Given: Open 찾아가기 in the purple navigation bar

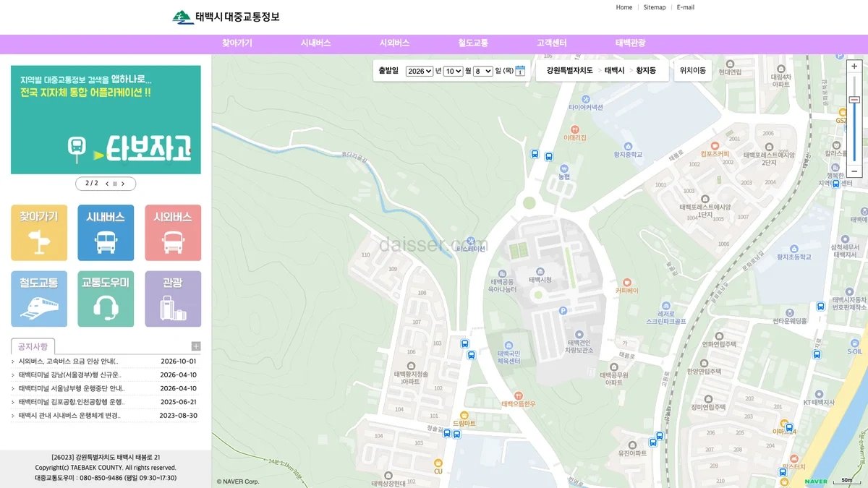Looking at the screenshot, I should tap(237, 43).
